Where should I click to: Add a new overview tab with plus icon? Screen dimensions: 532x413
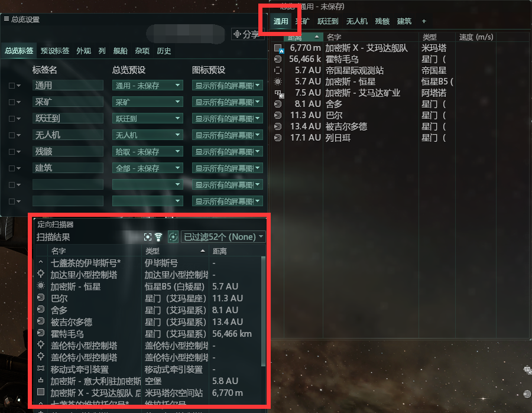click(x=424, y=21)
